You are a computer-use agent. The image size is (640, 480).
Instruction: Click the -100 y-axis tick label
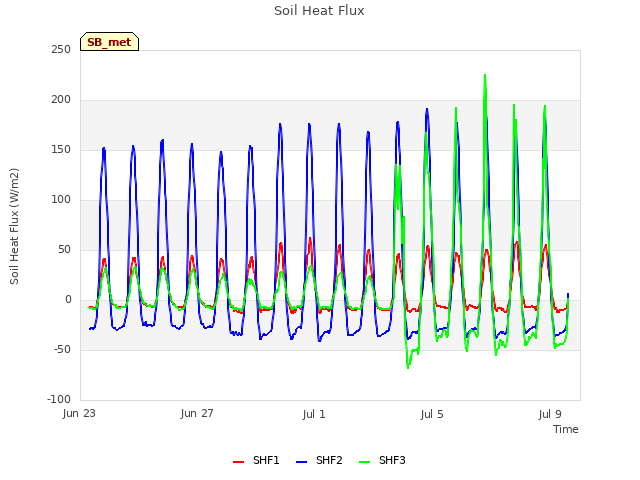(59, 399)
